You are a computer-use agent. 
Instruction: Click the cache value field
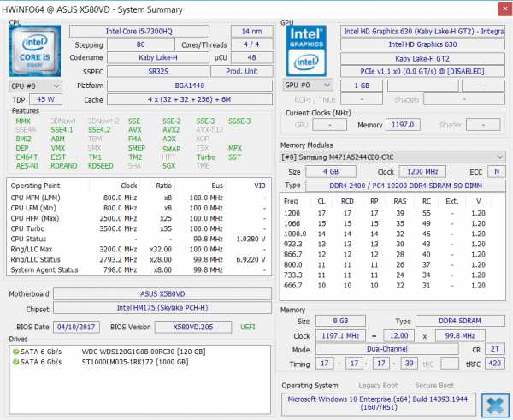(190, 99)
